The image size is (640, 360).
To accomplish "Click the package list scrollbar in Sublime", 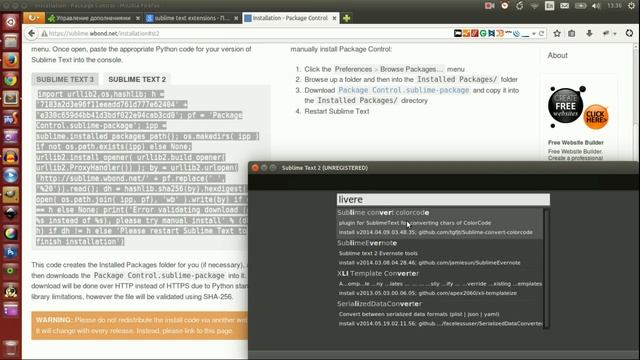I will coord(546,268).
